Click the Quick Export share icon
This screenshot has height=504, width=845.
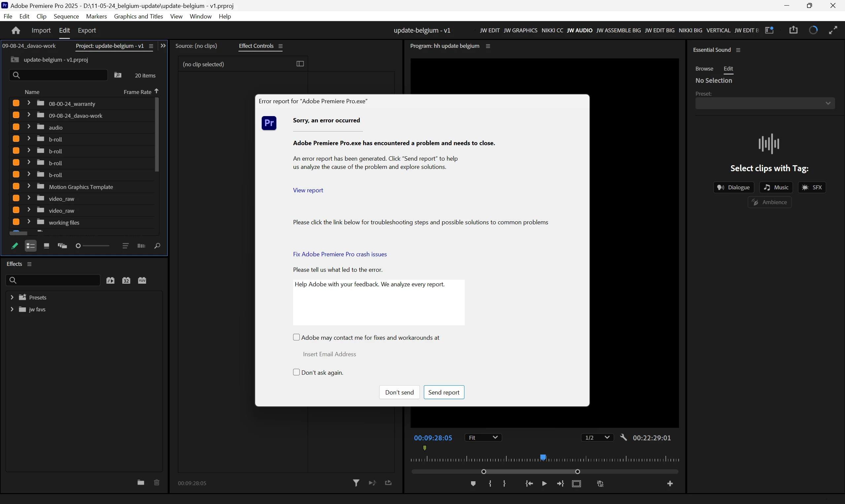click(793, 30)
